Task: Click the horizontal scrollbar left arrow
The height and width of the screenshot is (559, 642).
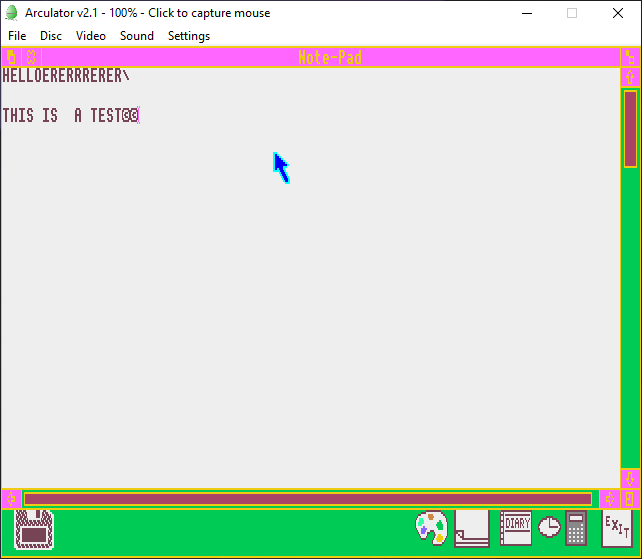Action: pyautogui.click(x=11, y=498)
